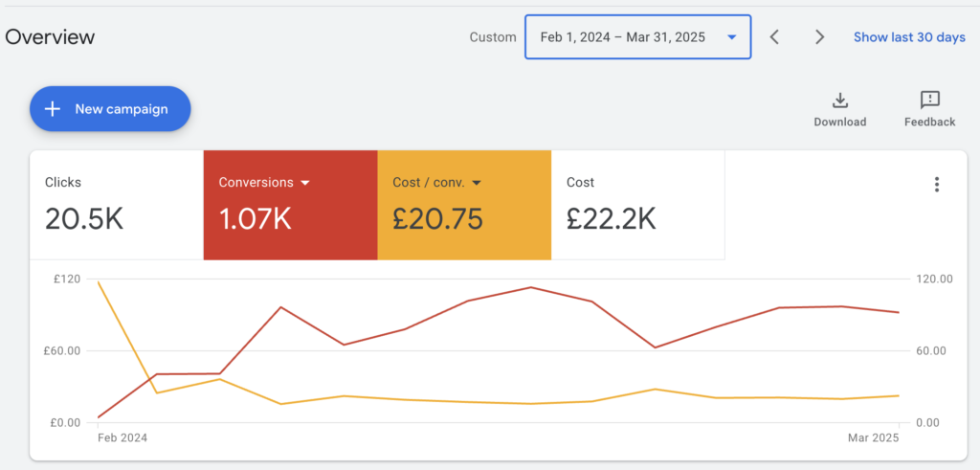Click the Show last 30 days link
Screen dimensions: 980x470
[909, 37]
